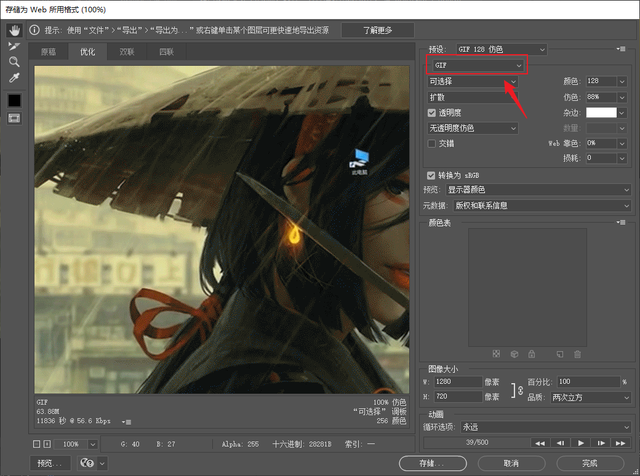Jump to last animation frame
This screenshot has width=640, height=476.
[620, 443]
